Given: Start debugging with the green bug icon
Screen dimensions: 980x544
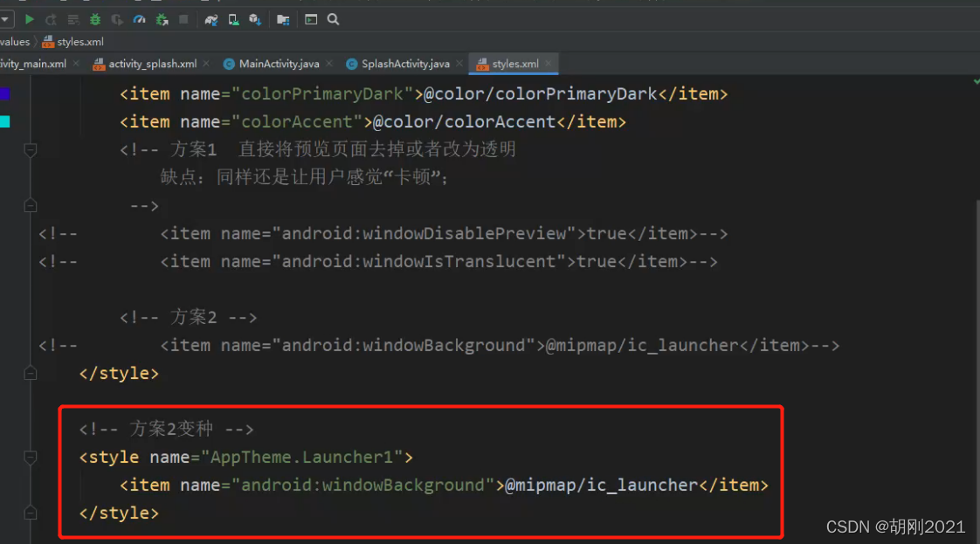Looking at the screenshot, I should 95,19.
